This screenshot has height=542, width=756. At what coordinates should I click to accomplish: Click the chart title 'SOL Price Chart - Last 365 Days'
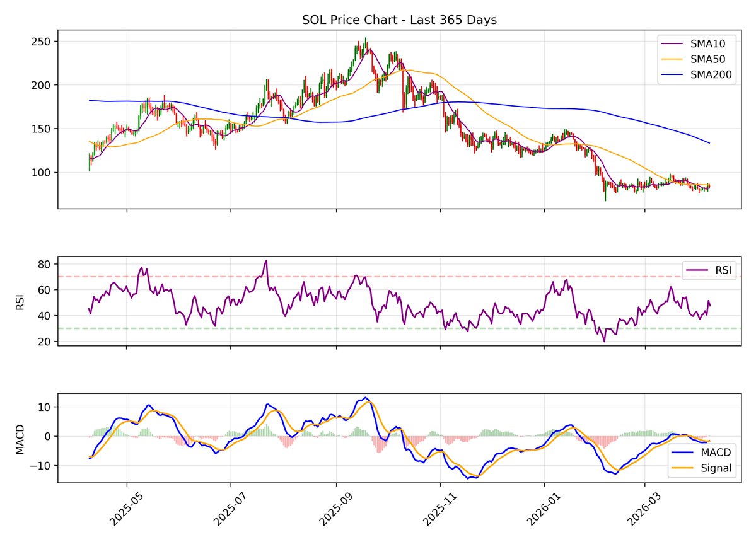click(x=399, y=20)
